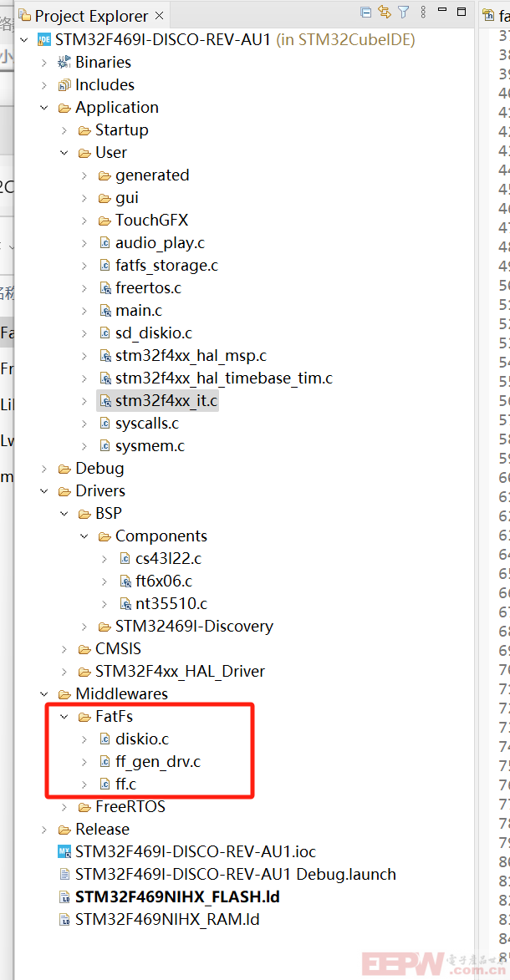Click the ft6x06.c file icon
The image size is (510, 980).
click(125, 581)
